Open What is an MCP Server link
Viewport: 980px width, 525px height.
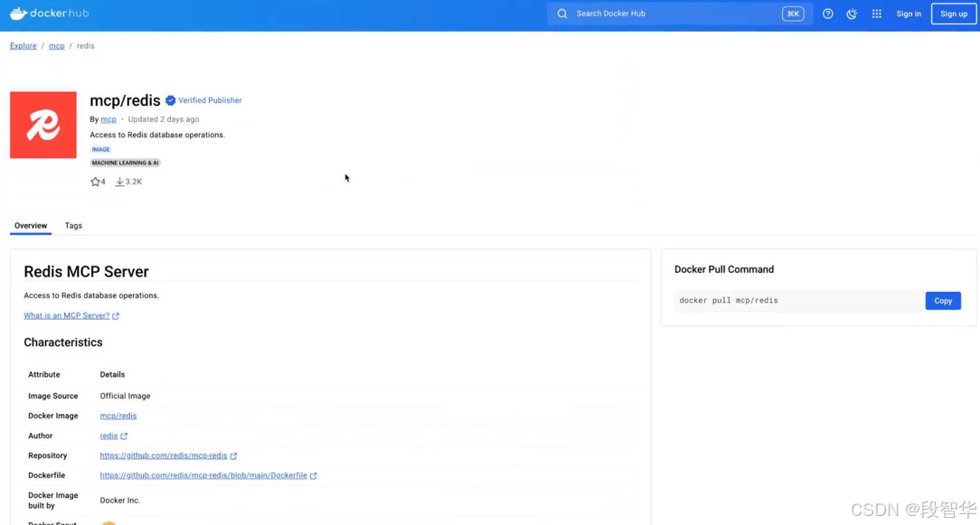point(66,315)
